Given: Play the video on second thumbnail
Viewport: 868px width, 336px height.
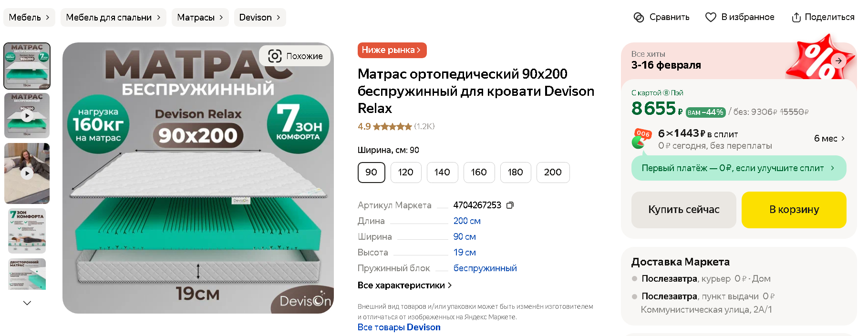Looking at the screenshot, I should click(x=27, y=115).
